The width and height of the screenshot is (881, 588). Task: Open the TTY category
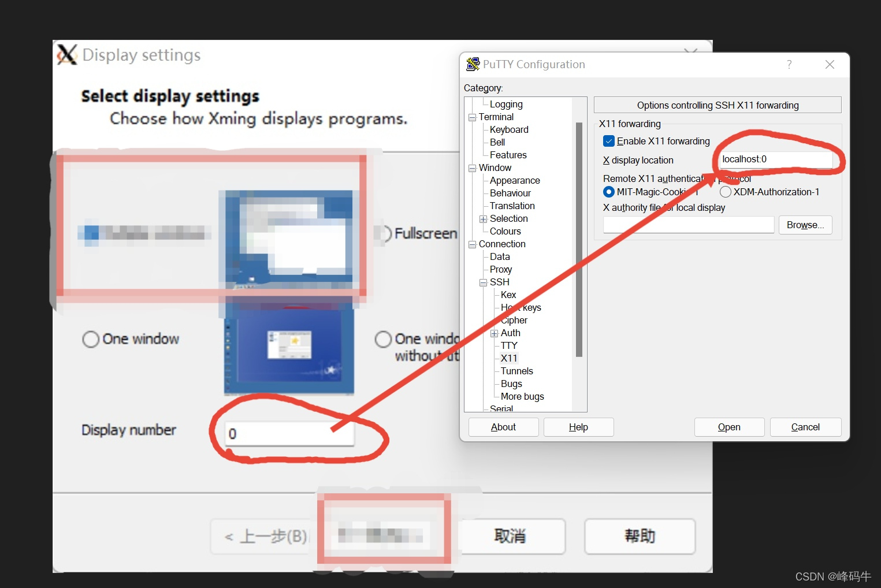(x=509, y=346)
